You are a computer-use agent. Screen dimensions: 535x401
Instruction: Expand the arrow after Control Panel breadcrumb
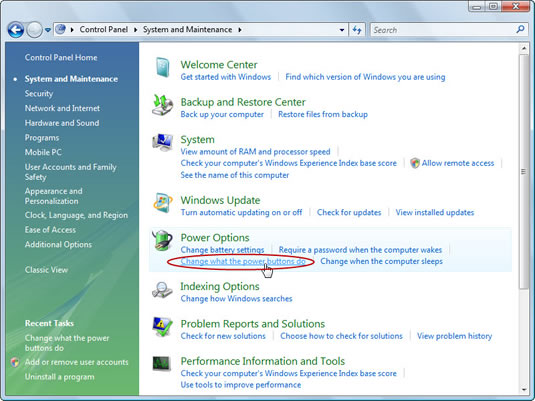(x=135, y=30)
